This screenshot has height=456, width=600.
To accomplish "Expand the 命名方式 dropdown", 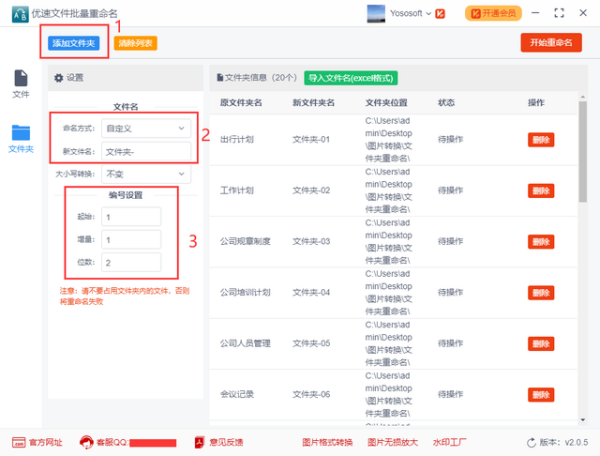I will click(x=147, y=128).
